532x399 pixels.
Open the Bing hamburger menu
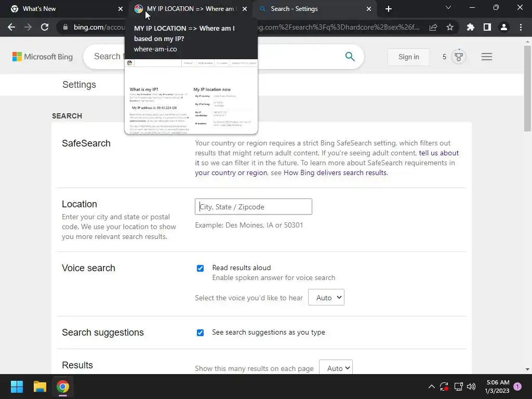[x=486, y=57]
